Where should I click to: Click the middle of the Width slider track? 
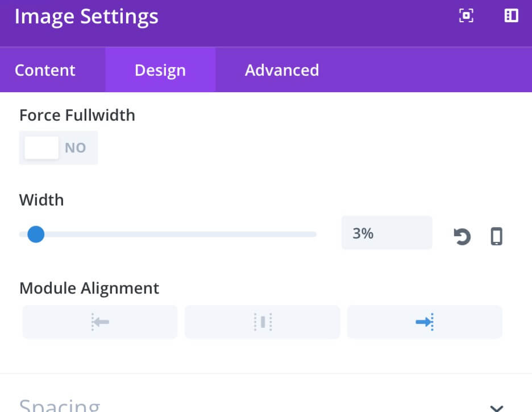click(x=168, y=234)
